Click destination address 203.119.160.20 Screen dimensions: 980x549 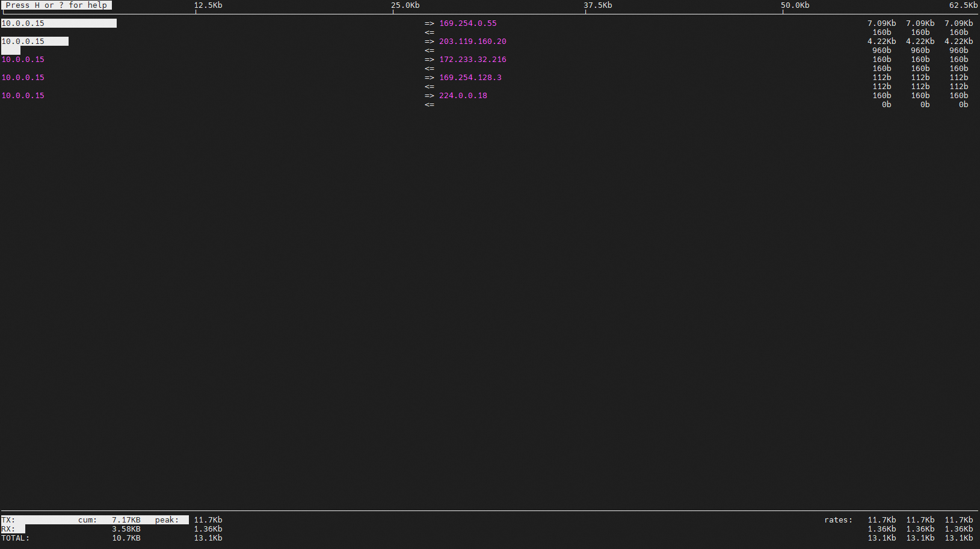pyautogui.click(x=473, y=42)
